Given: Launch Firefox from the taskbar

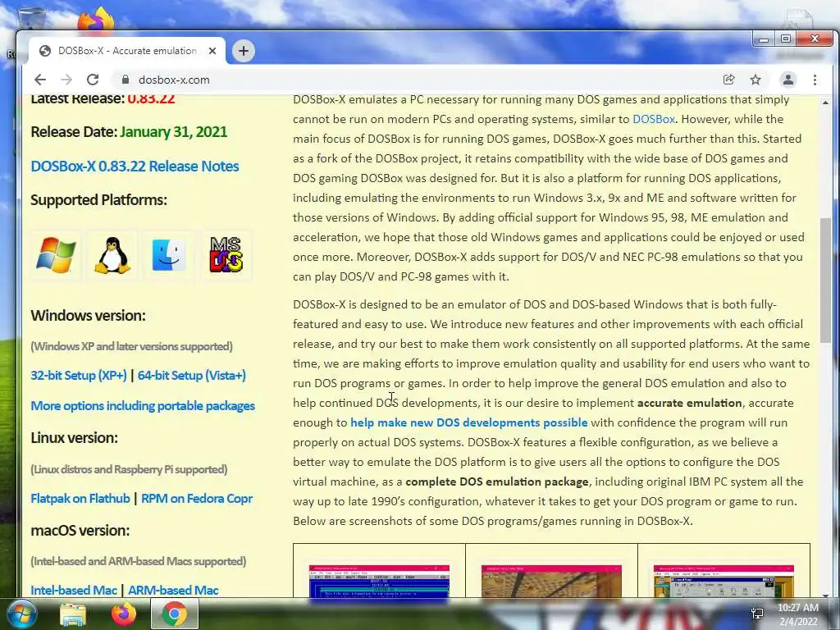Looking at the screenshot, I should tap(124, 614).
